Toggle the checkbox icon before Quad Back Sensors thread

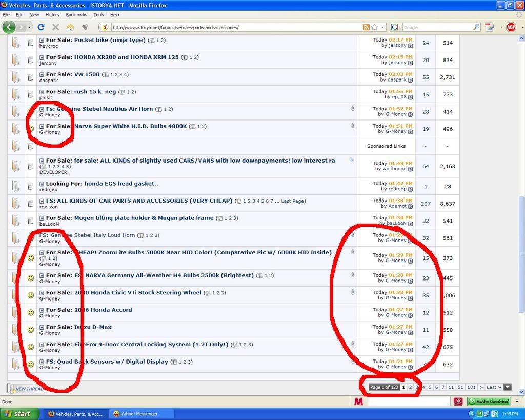[42, 362]
